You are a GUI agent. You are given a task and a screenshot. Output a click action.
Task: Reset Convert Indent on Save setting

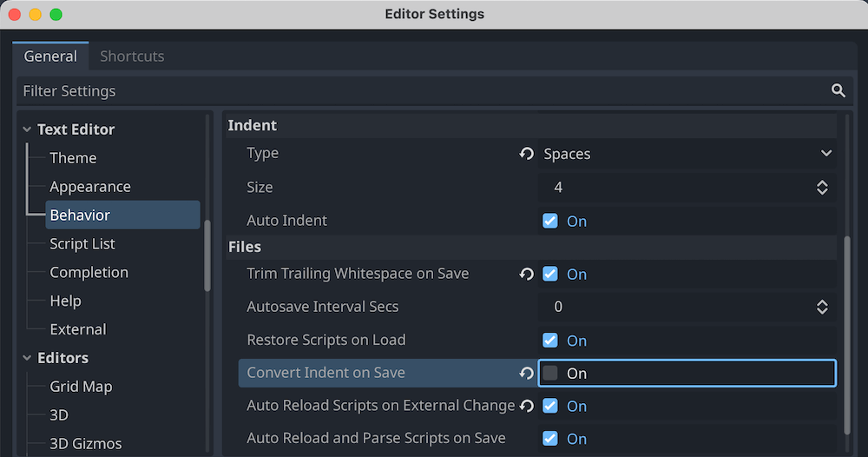527,373
